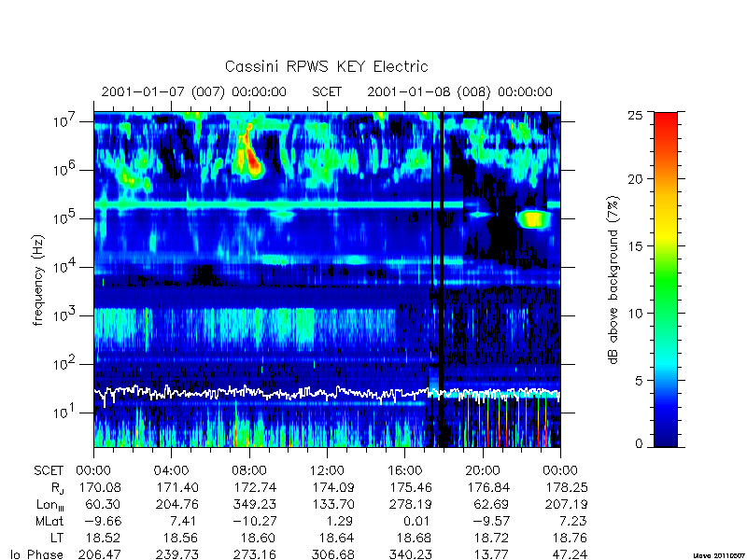Click the 08:00 SCET time label
Screen dimensions: 747x560
(x=249, y=471)
